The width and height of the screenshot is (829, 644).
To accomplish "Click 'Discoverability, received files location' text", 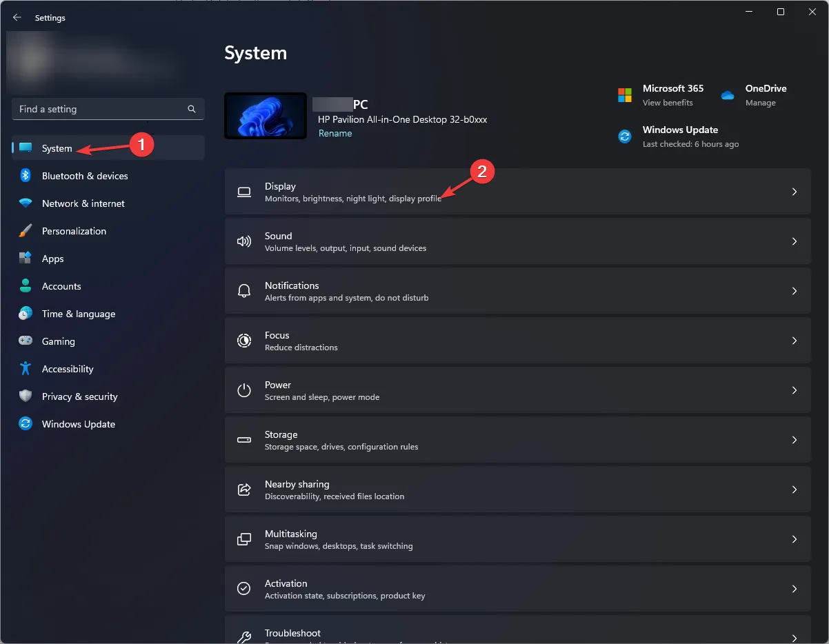I will (x=334, y=496).
